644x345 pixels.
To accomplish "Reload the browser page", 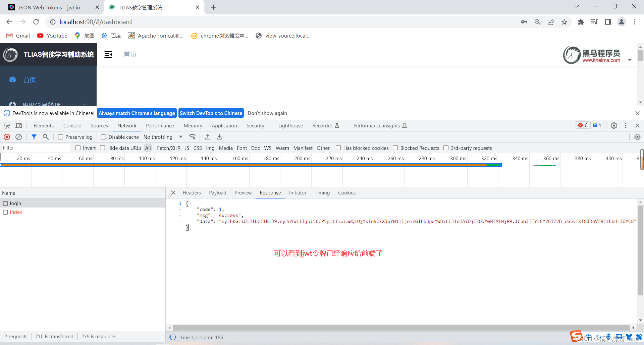I will [x=36, y=22].
